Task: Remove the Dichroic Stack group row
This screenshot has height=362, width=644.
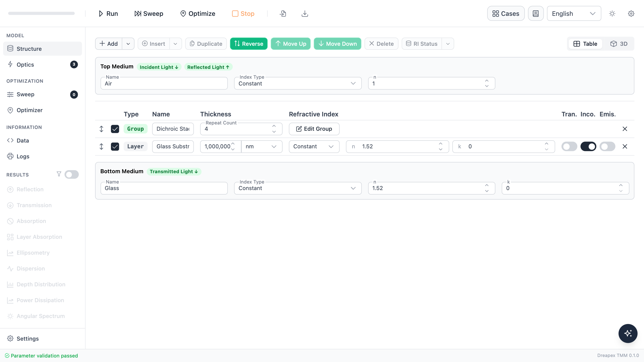Action: tap(625, 129)
